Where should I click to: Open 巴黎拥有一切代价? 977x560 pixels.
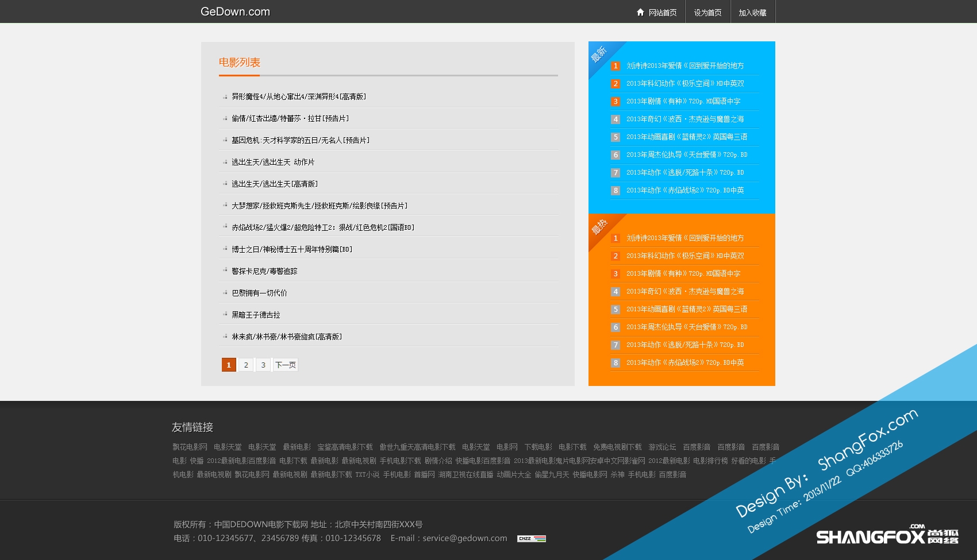tap(259, 293)
